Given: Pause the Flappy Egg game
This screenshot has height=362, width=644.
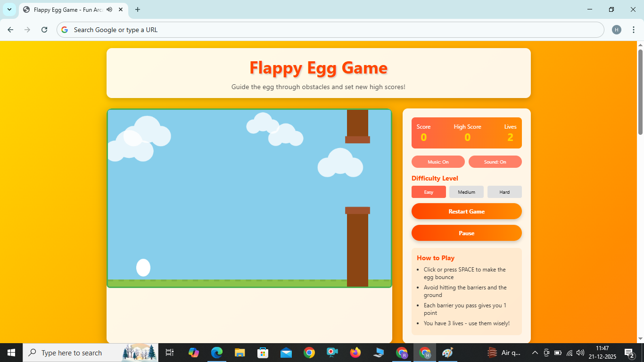Looking at the screenshot, I should tap(466, 233).
